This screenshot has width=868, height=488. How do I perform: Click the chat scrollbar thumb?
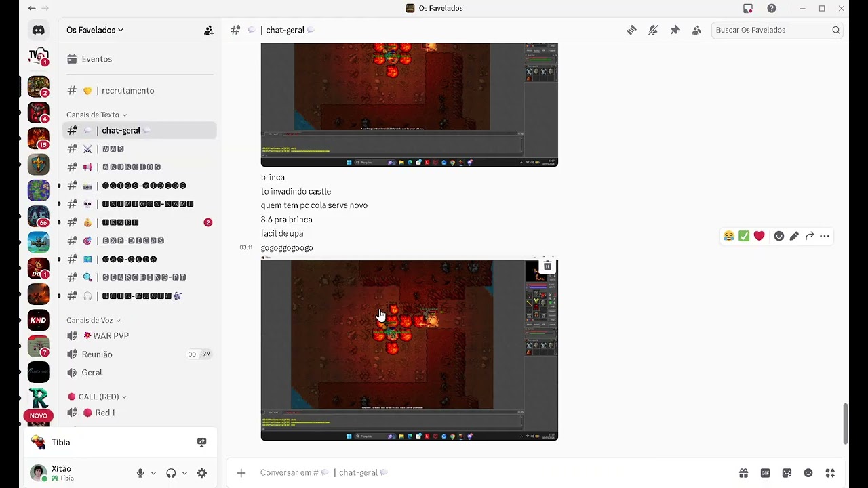[845, 424]
